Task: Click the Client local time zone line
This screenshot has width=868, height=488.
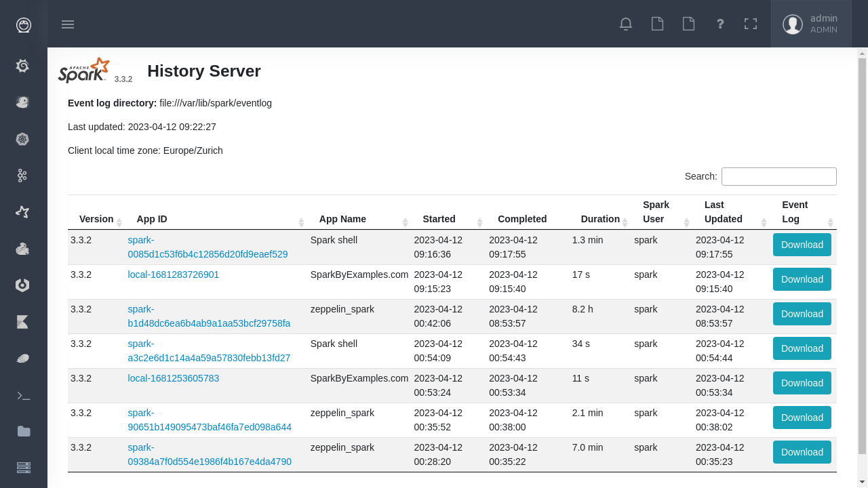Action: (145, 150)
